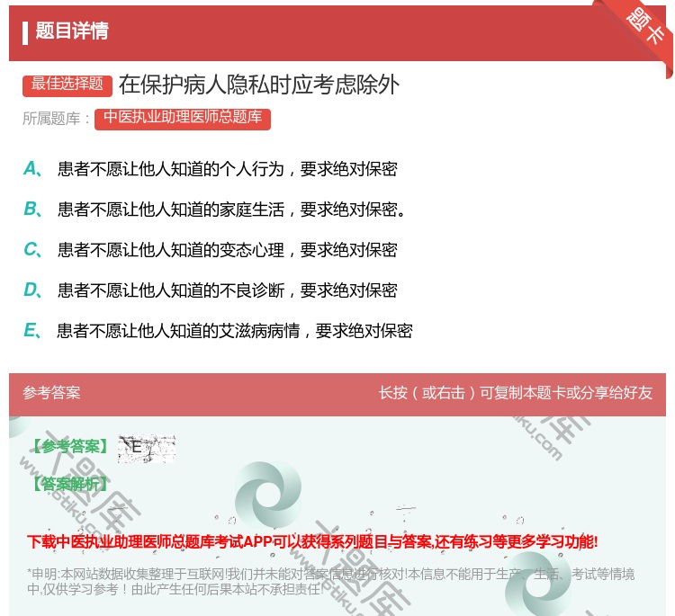Viewport: 675px width, 616px height.
Task: Click the answer image showing E
Action: pyautogui.click(x=147, y=448)
